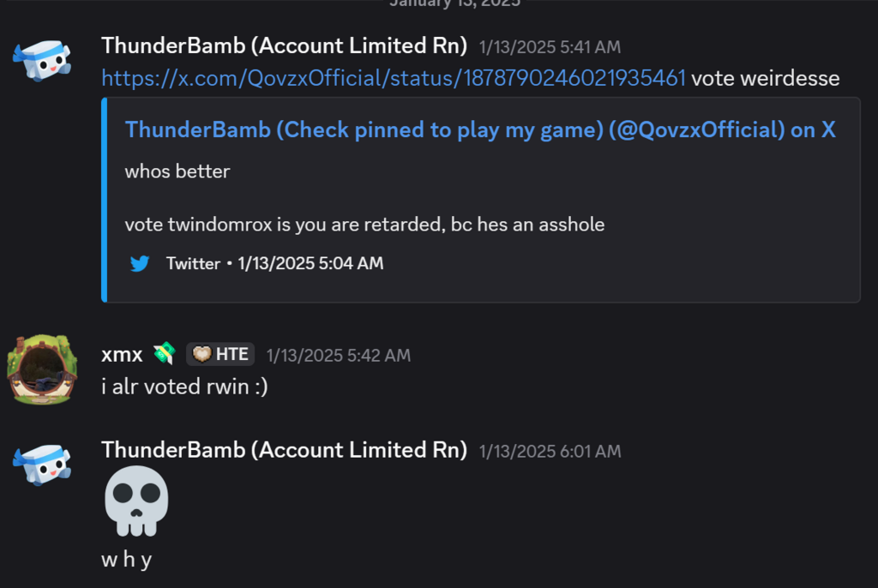This screenshot has width=878, height=588.
Task: Click the flying money emoji beside xmx
Action: (164, 354)
